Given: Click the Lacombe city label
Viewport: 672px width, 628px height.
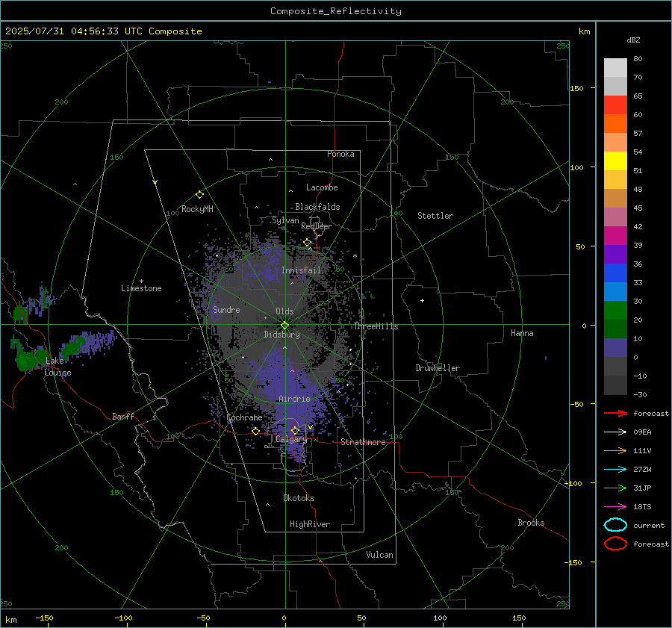Looking at the screenshot, I should click(322, 187).
